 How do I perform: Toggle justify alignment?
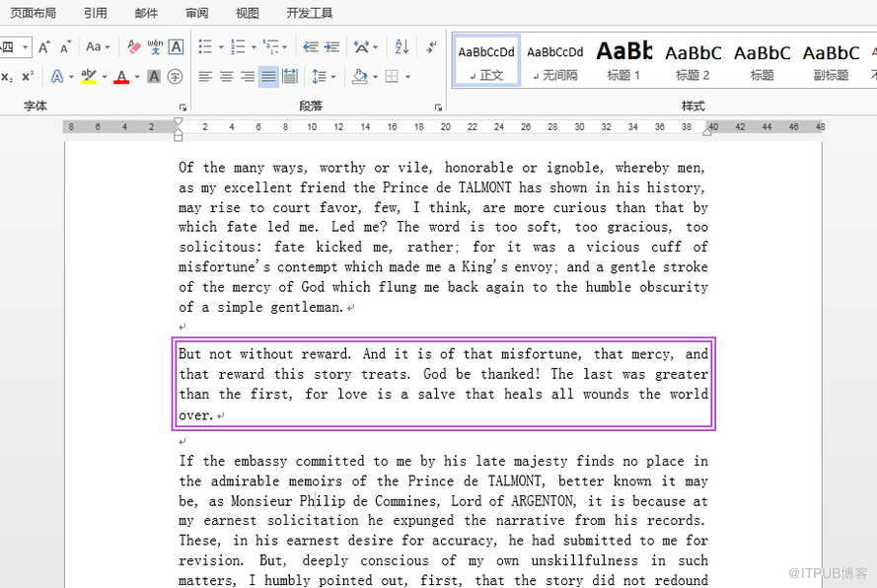[x=269, y=77]
